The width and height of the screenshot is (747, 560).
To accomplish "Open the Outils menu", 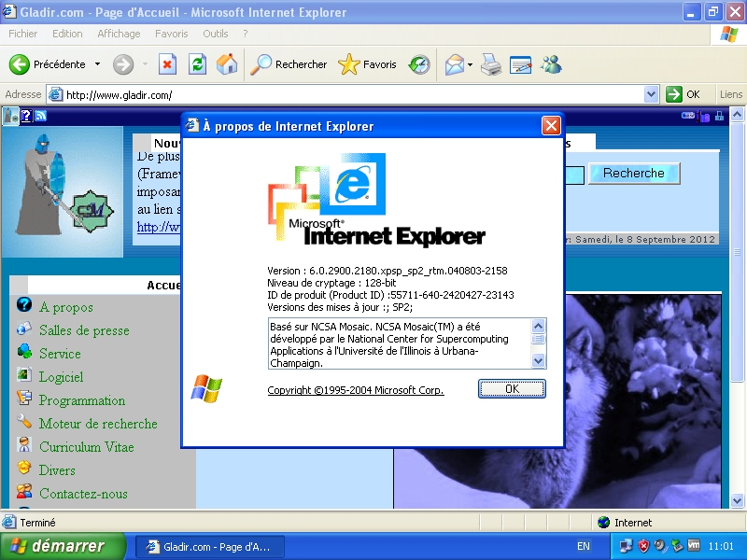I will pos(216,34).
